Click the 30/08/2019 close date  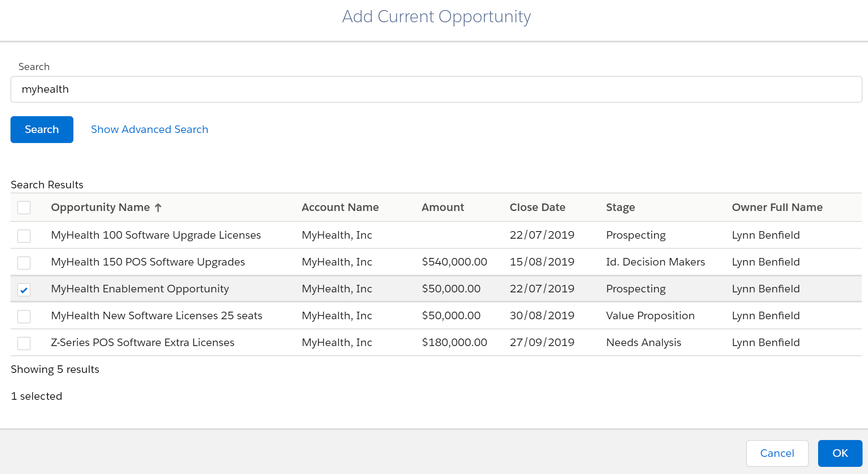pyautogui.click(x=542, y=316)
